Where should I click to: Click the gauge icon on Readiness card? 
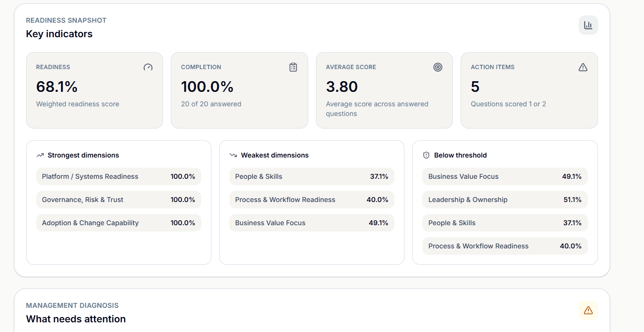coord(148,67)
